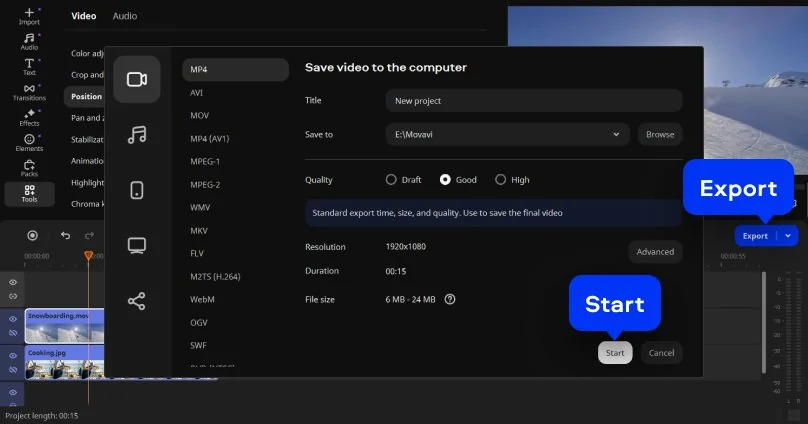
Task: Open the Save to folder dropdown
Action: [x=617, y=134]
